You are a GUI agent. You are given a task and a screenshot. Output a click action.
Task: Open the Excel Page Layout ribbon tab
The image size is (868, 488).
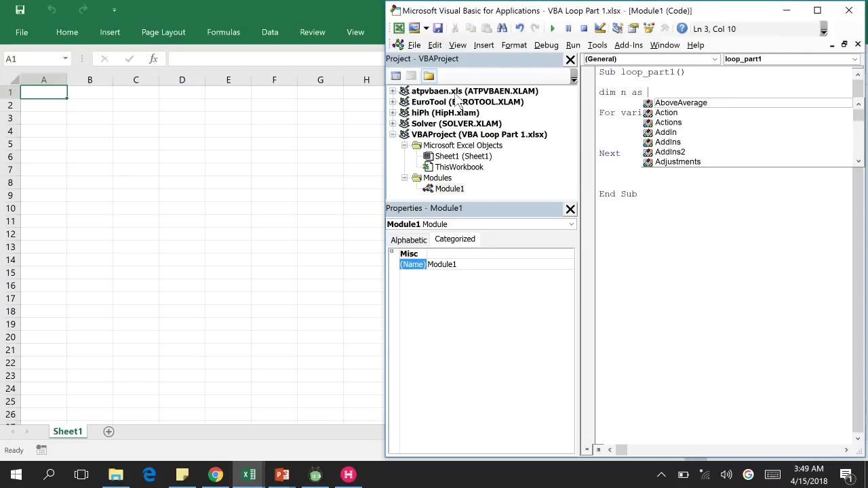pyautogui.click(x=163, y=32)
